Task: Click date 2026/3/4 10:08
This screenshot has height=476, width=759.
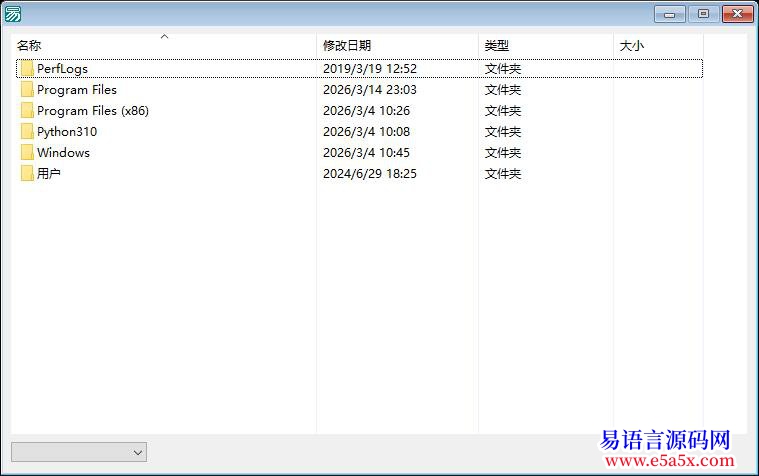Action: (366, 131)
